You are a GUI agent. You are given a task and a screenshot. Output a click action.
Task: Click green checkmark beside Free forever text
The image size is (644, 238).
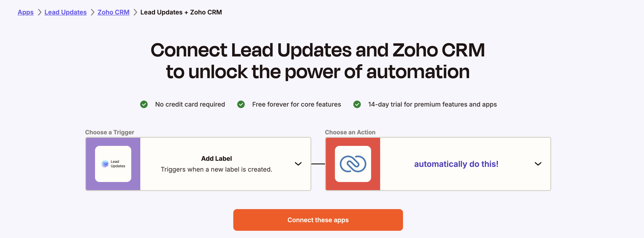(241, 104)
